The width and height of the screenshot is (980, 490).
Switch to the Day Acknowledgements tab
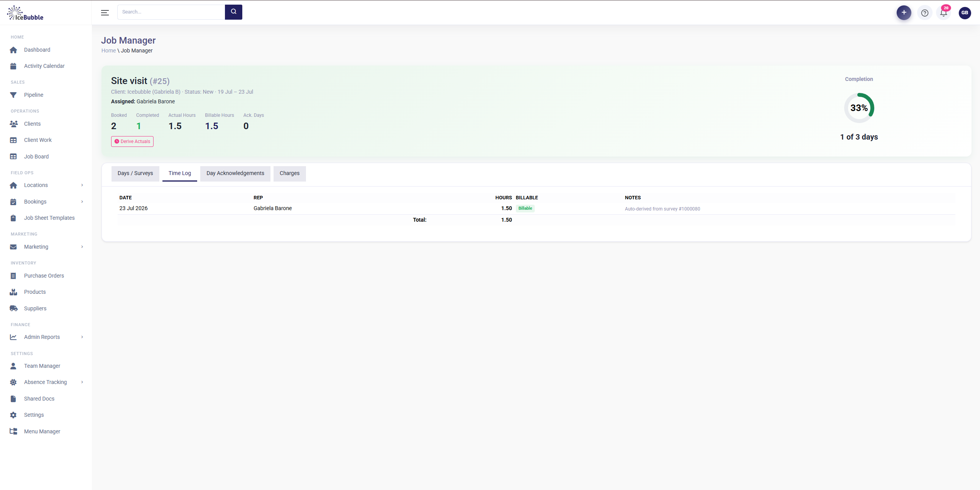click(235, 173)
